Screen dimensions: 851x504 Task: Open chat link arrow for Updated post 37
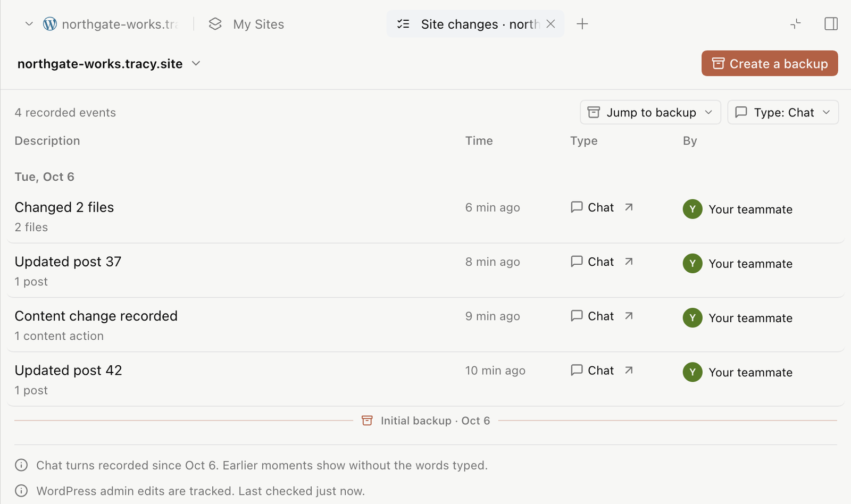(629, 262)
